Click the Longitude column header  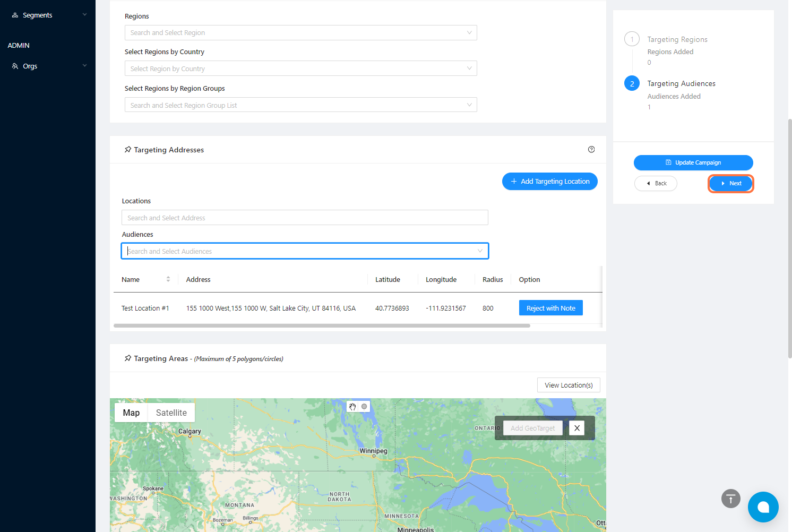[441, 280]
